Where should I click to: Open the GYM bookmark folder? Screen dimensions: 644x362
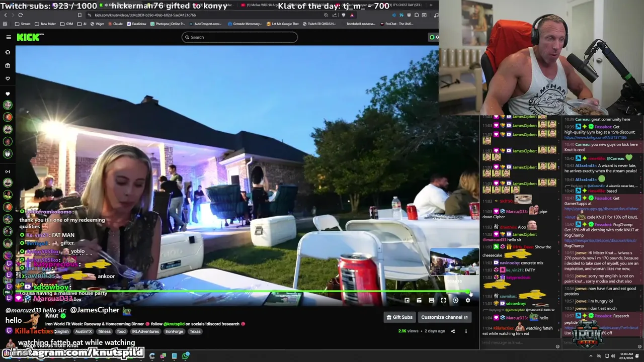coord(66,24)
